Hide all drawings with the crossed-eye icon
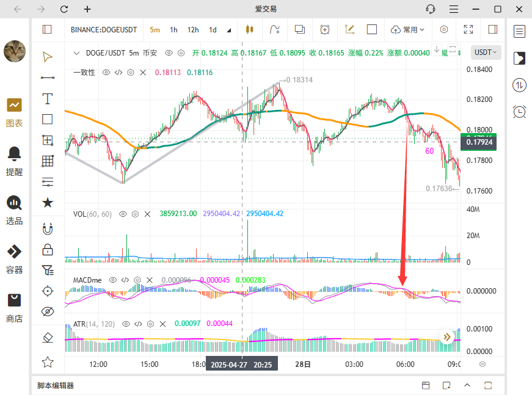532x395 pixels. coord(47,311)
